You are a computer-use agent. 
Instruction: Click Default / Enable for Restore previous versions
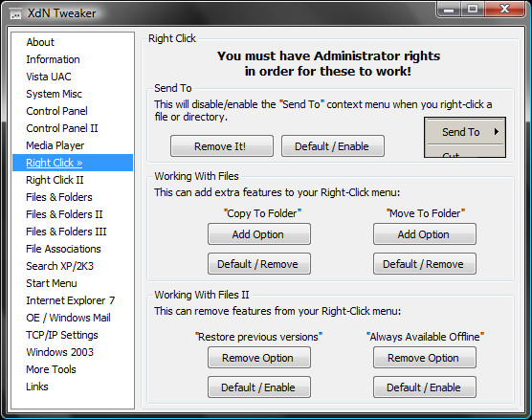[x=259, y=387]
